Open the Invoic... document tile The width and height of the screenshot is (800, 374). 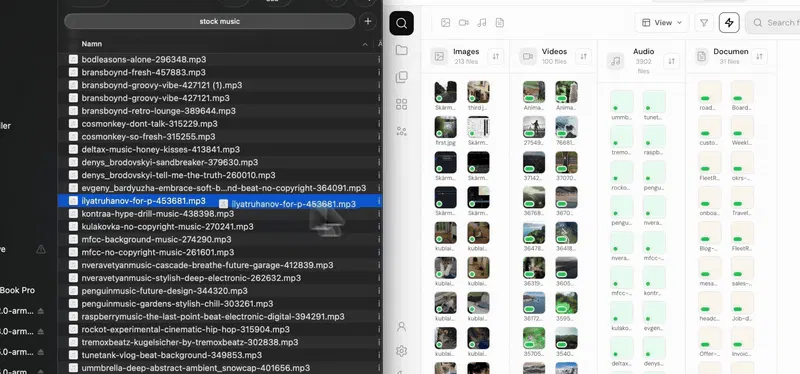point(742,338)
